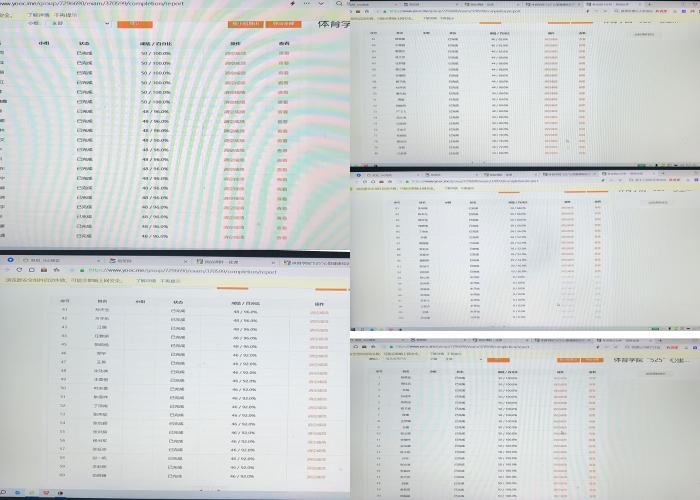
Task: Click the green lock icon in bottom-left address bar
Action: click(x=82, y=271)
